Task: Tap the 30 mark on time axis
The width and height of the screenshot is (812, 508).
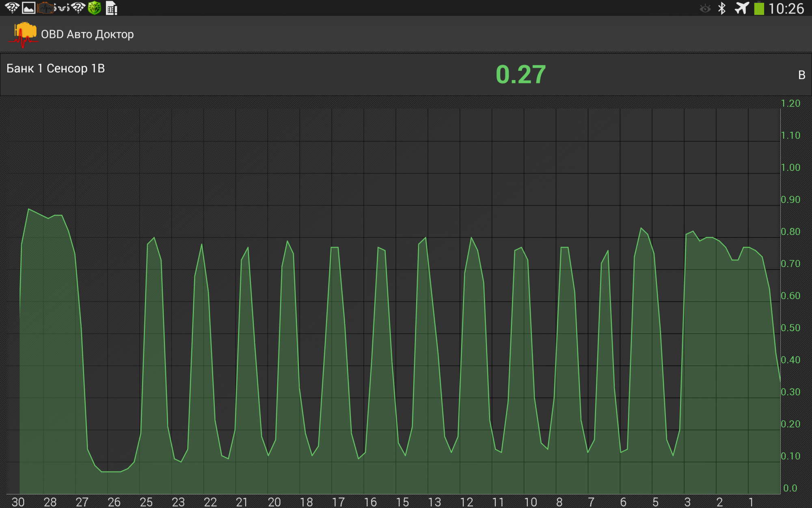Action: click(x=18, y=502)
